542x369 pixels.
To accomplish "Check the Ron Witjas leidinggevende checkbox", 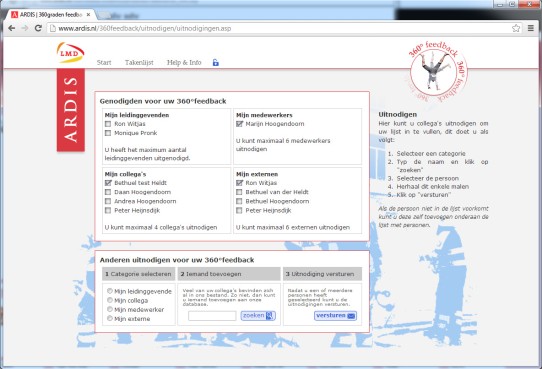I will tap(108, 124).
